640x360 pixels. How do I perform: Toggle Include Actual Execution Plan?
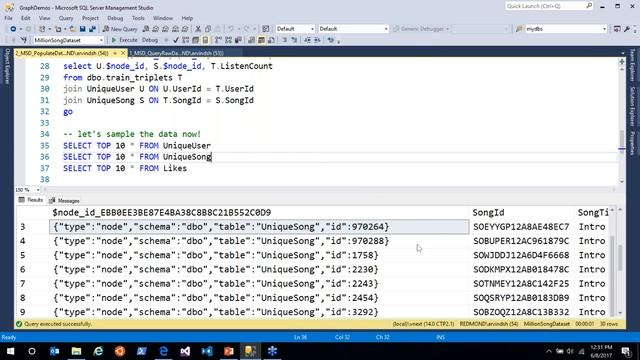click(x=218, y=40)
